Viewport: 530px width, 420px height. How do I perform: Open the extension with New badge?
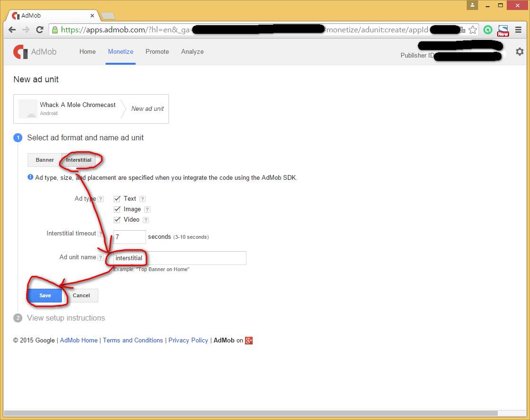point(503,30)
